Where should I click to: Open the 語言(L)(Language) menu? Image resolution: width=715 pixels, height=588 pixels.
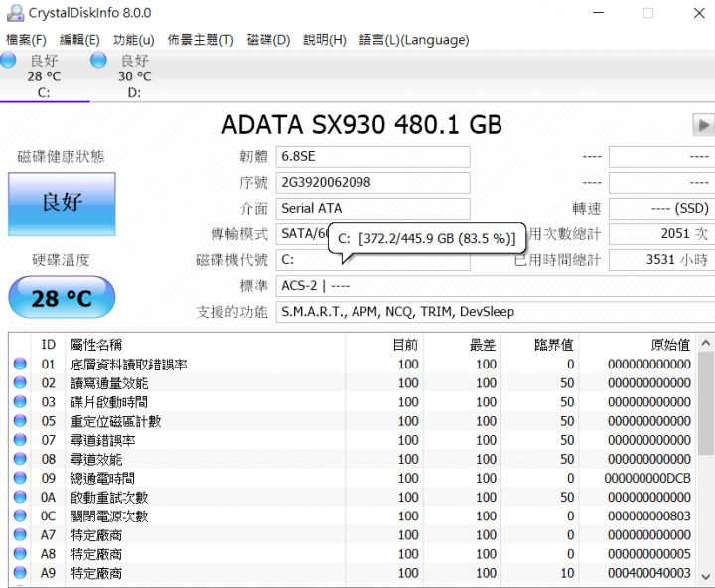[414, 40]
